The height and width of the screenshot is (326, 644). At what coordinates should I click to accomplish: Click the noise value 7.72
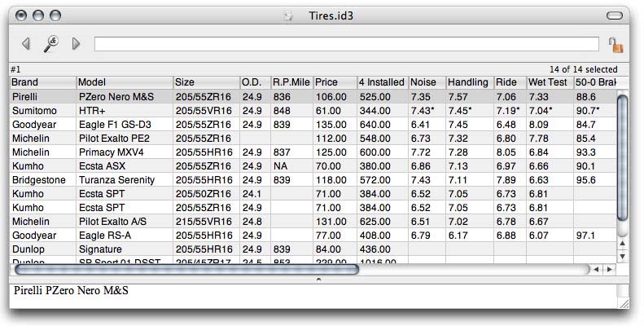coord(427,152)
